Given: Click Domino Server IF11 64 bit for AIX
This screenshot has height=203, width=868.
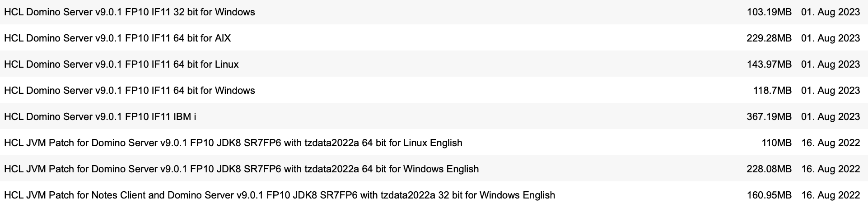Looking at the screenshot, I should click(117, 38).
